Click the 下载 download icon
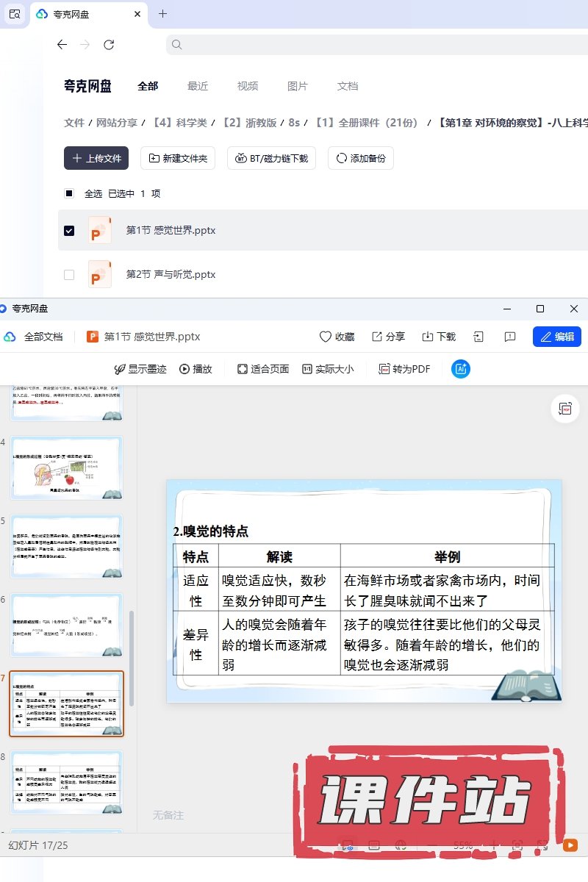The height and width of the screenshot is (882, 588). (428, 337)
